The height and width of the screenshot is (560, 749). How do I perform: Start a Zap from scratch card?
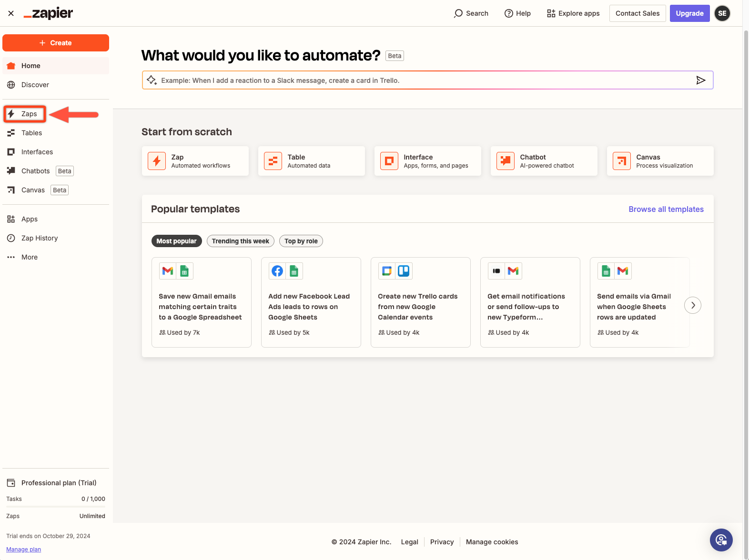(195, 161)
